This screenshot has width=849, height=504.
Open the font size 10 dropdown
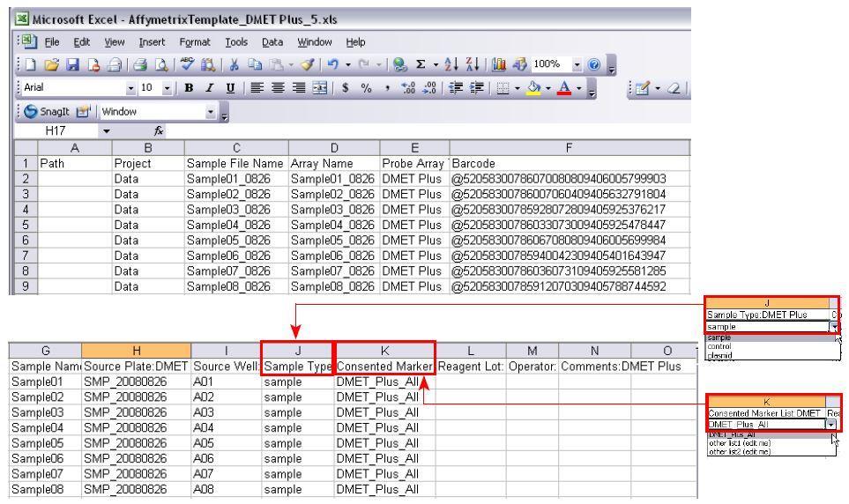point(167,88)
